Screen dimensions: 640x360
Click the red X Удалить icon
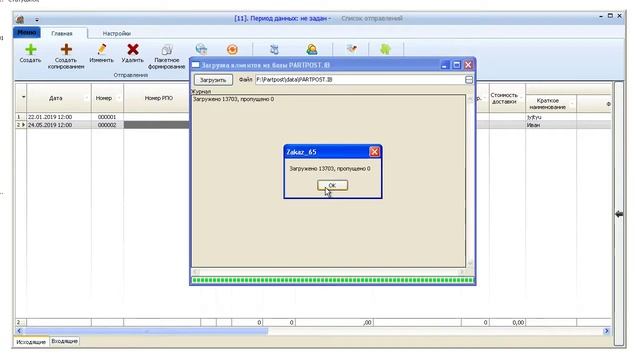133,50
